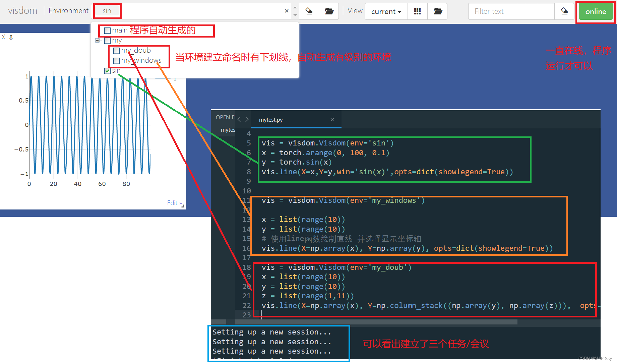The width and height of the screenshot is (617, 364).
Task: Click the left navigation arrow beside OPEN FILES
Action: (x=239, y=119)
